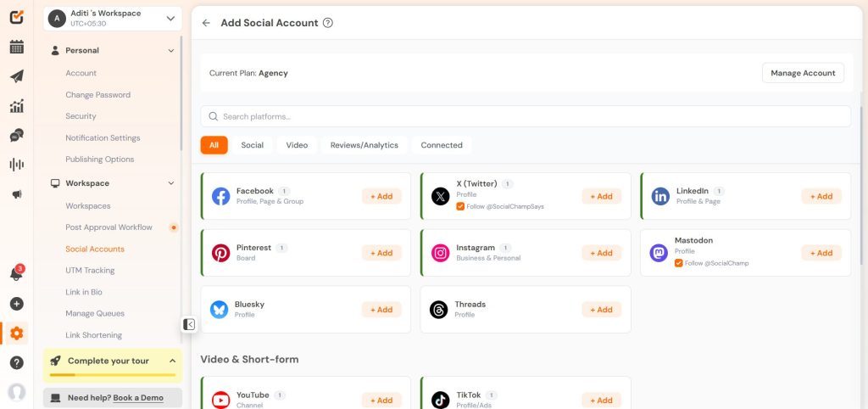Select the Social filter tab
This screenshot has width=868, height=409.
tap(253, 145)
